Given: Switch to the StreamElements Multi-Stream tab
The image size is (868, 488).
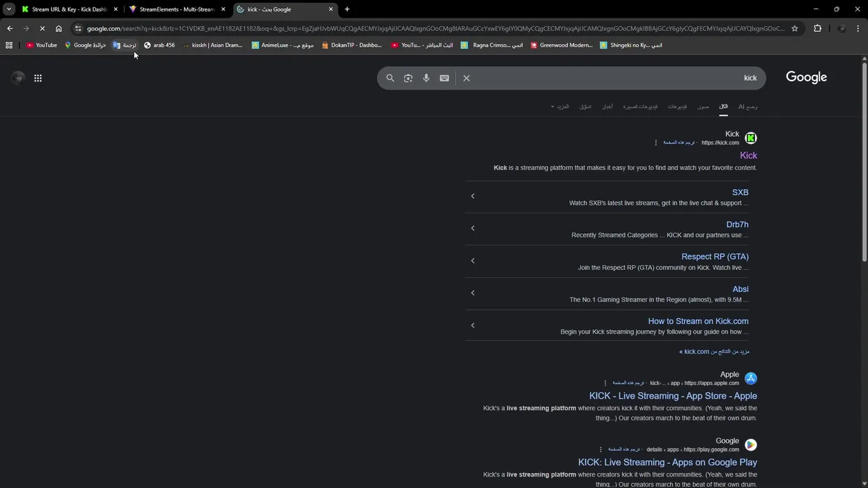Looking at the screenshot, I should coord(176,9).
